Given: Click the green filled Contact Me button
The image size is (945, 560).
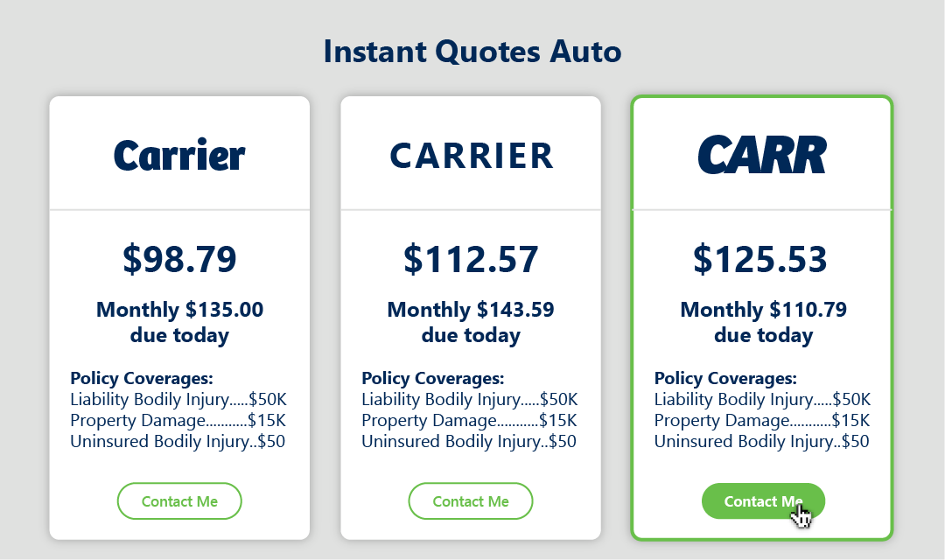Looking at the screenshot, I should [763, 501].
